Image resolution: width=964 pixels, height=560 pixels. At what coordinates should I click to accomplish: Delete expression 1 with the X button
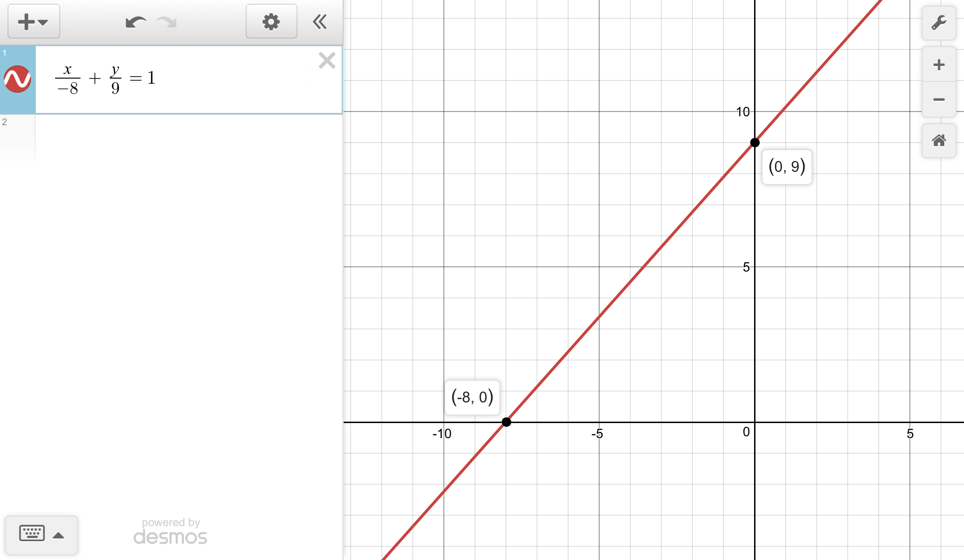[x=327, y=60]
